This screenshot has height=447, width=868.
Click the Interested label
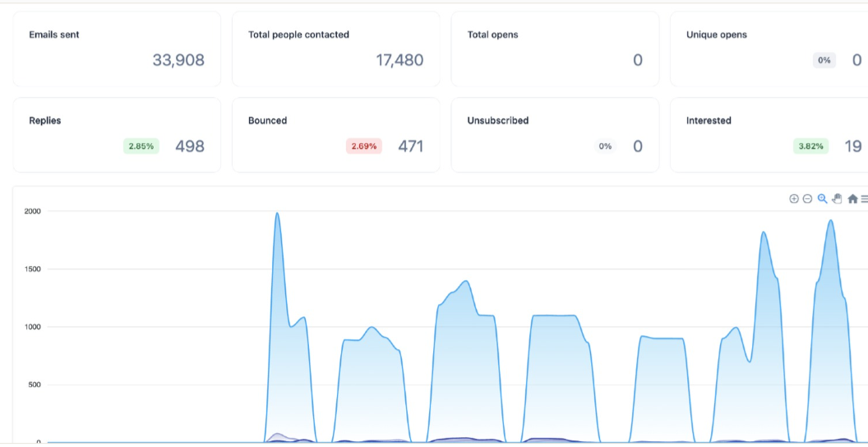click(x=709, y=121)
